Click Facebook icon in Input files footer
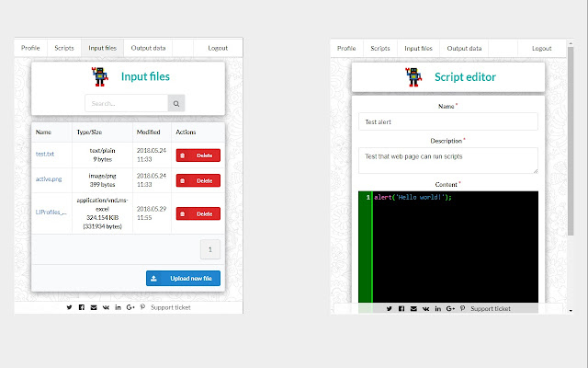This screenshot has height=368, width=588. pyautogui.click(x=82, y=307)
